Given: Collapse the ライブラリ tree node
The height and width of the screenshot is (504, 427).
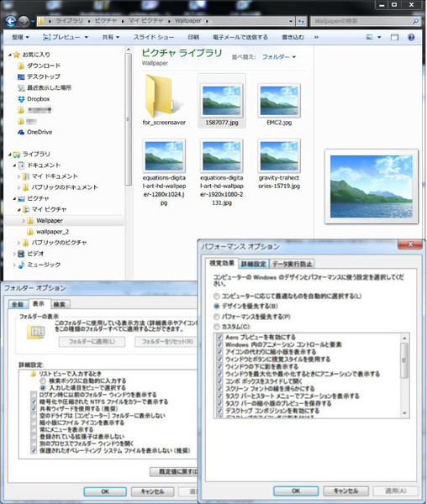Looking at the screenshot, I should 10,155.
